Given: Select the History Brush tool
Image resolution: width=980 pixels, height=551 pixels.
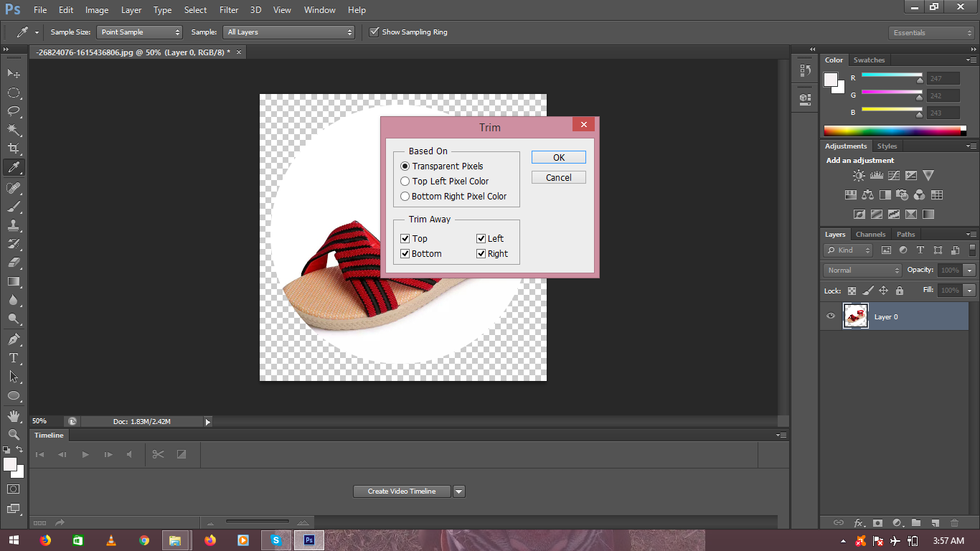Looking at the screenshot, I should [14, 244].
